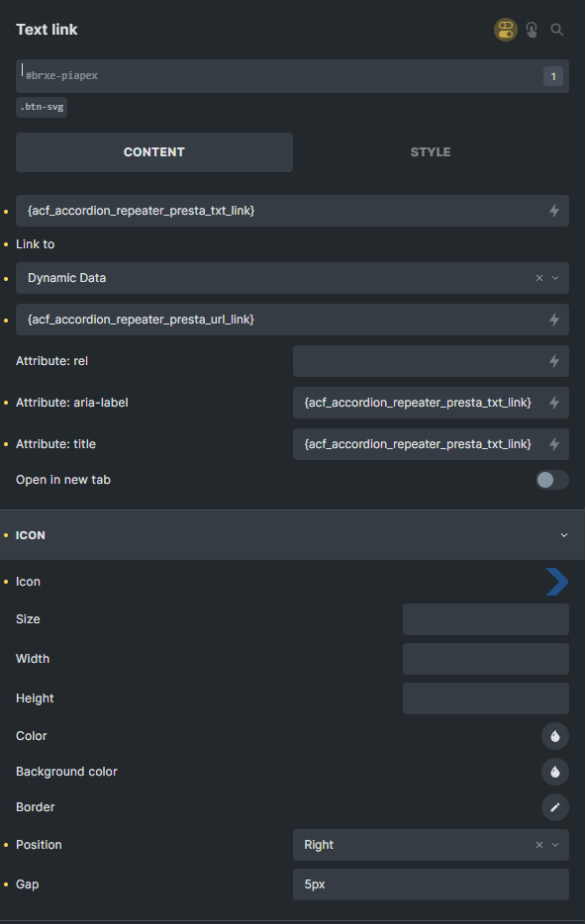The width and height of the screenshot is (585, 924).
Task: Click dynamic data bolt for title attribute
Action: pyautogui.click(x=554, y=444)
